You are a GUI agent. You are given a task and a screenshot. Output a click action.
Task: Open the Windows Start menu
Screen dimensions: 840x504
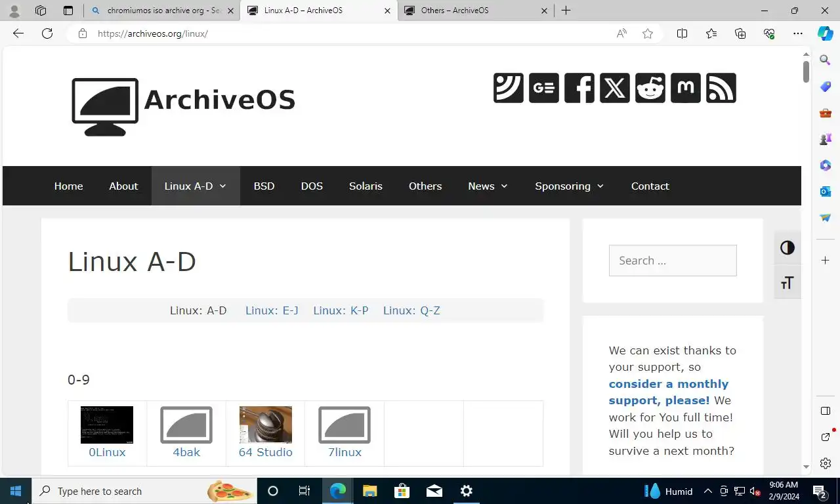click(16, 491)
